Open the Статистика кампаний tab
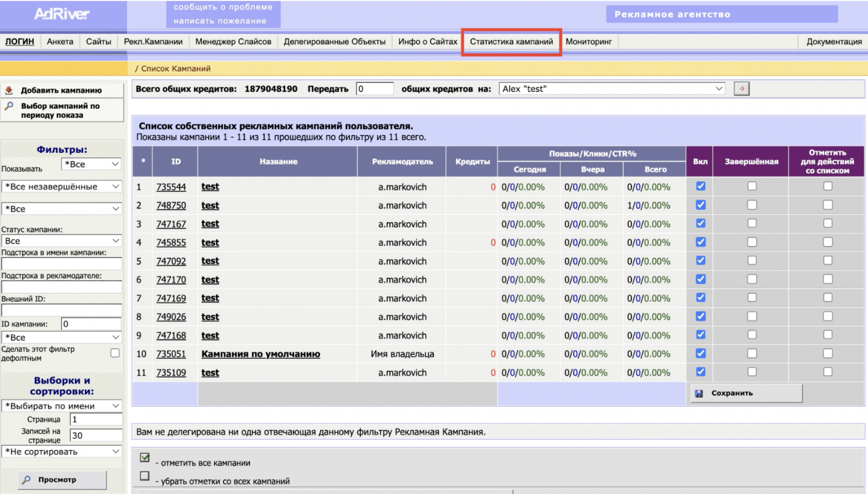This screenshot has width=868, height=494. coord(511,42)
